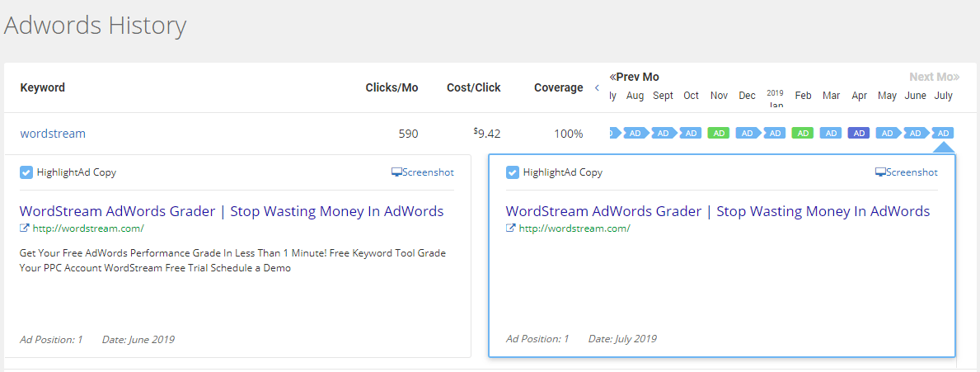Click the July month label

coord(943,96)
